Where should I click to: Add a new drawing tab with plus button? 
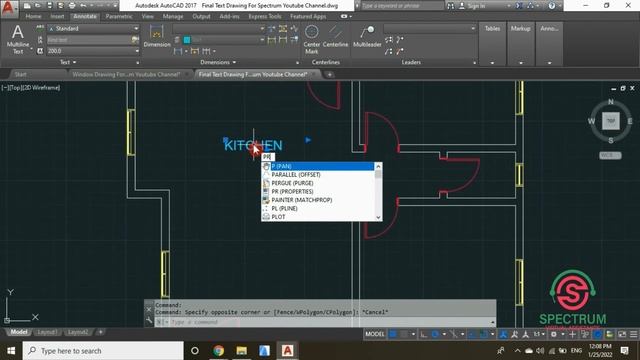point(329,74)
